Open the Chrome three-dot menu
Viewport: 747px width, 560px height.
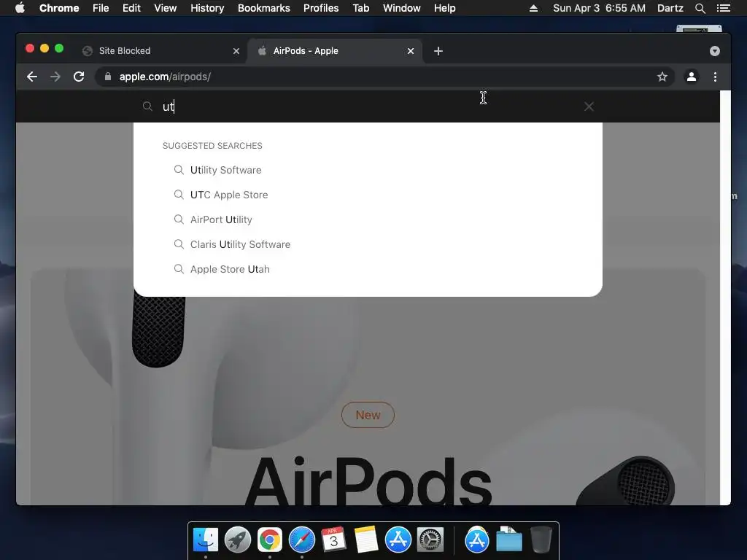point(715,77)
